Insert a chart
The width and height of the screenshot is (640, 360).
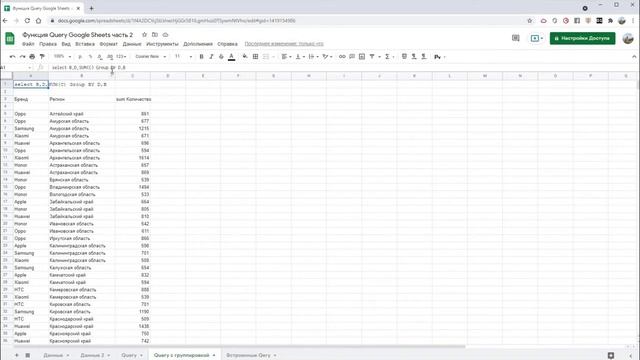(362, 57)
